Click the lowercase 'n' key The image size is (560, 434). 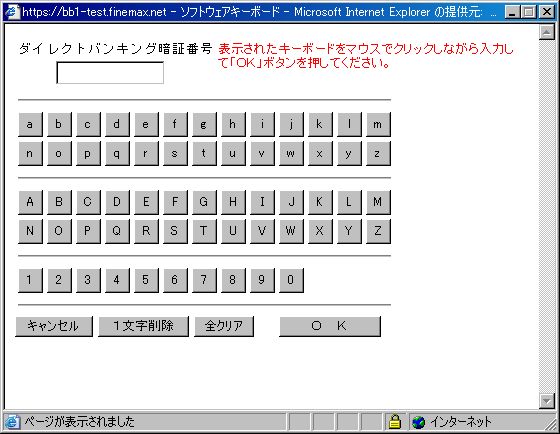click(x=30, y=154)
